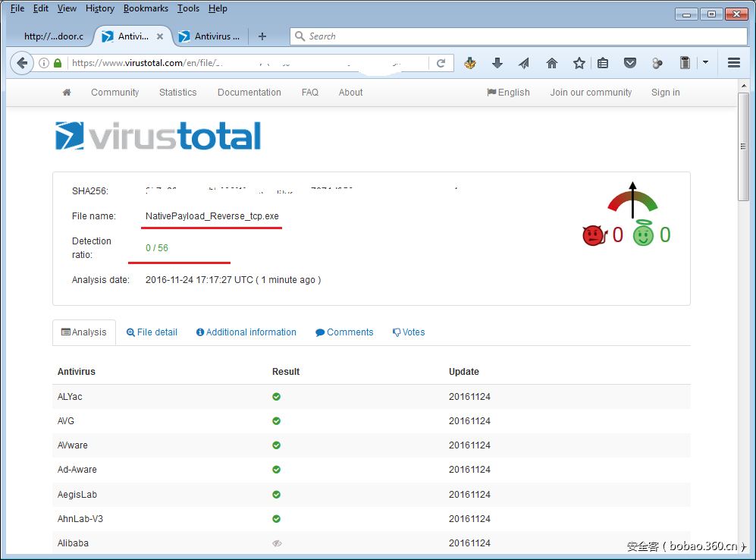Image resolution: width=756 pixels, height=560 pixels.
Task: Open the Downloads arrow icon in toolbar
Action: click(x=497, y=63)
